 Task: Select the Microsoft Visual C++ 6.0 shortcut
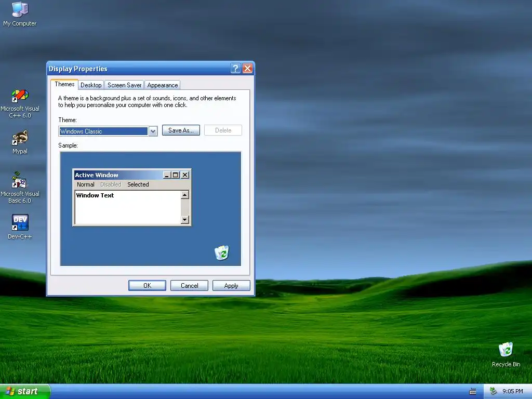click(20, 104)
